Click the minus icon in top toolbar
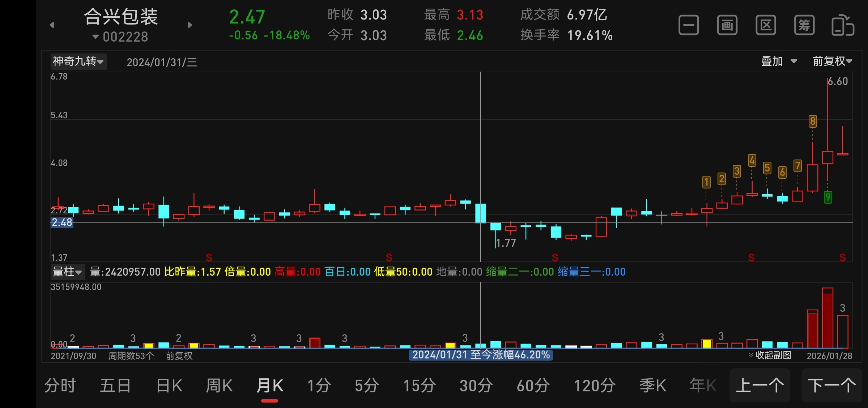This screenshot has height=408, width=868. pyautogui.click(x=689, y=25)
